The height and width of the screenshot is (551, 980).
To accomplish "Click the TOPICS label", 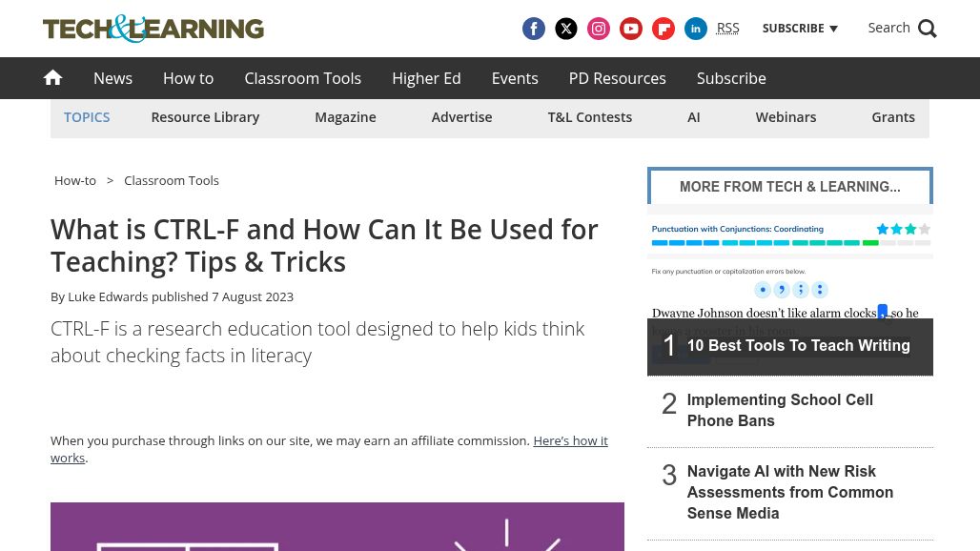I will pyautogui.click(x=87, y=117).
